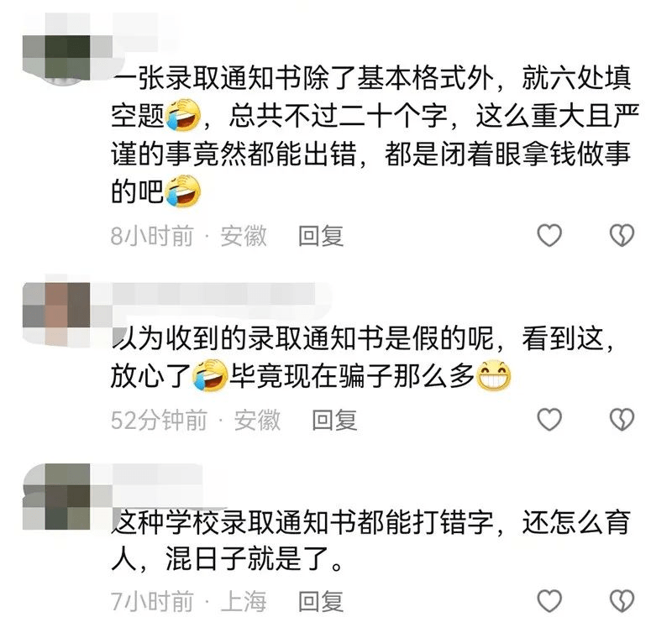
Task: Tap the 8小时前 · 安徽 timestamp
Action: coord(188,236)
